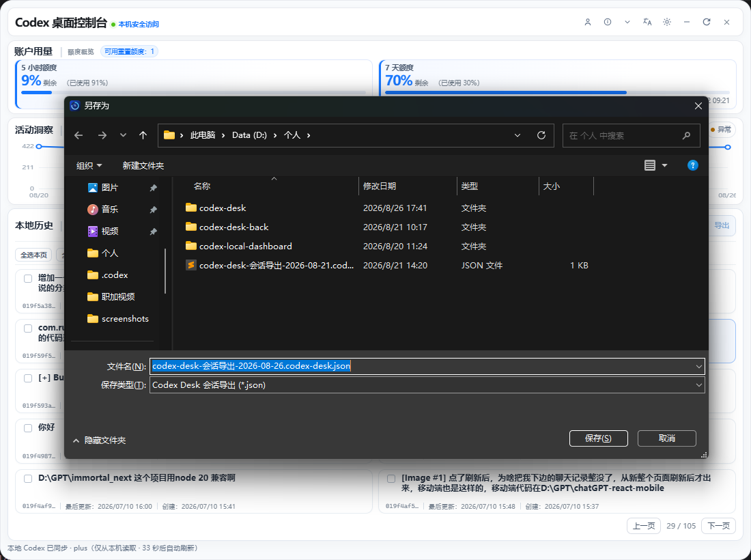The height and width of the screenshot is (560, 751).
Task: Click the 导出 button behind the dialog
Action: 722,225
